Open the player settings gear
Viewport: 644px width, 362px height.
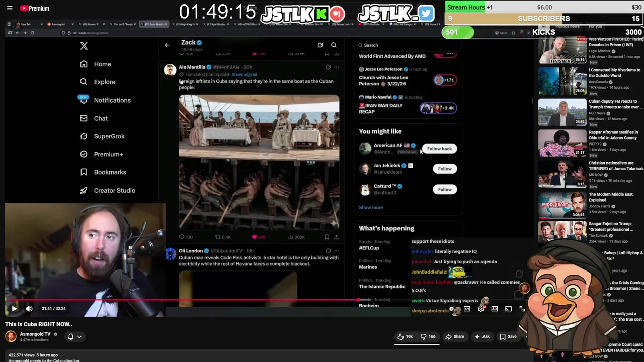[x=481, y=309]
